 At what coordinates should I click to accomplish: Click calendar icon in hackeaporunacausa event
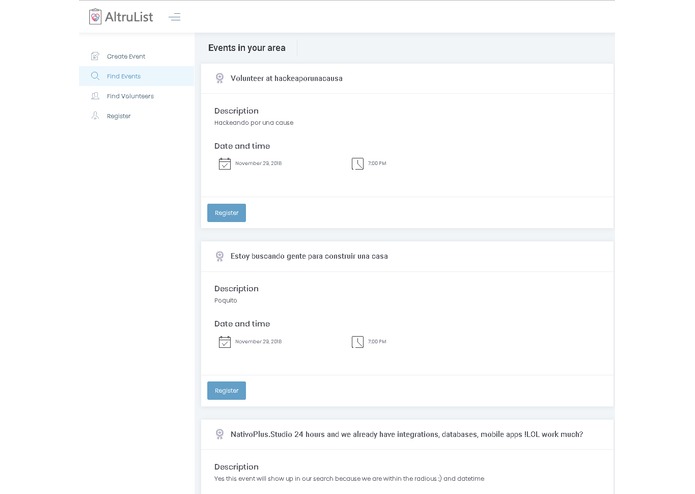(225, 163)
